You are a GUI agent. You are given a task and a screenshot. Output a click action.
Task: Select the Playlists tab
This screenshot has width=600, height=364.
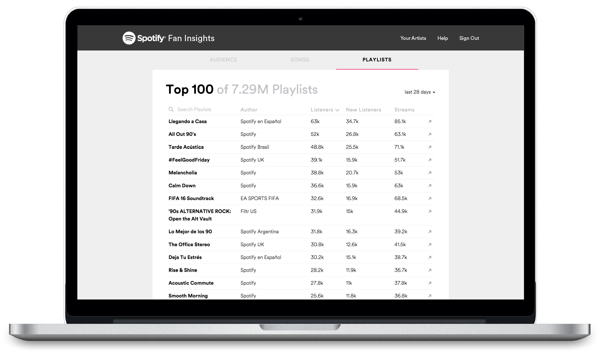click(x=377, y=60)
